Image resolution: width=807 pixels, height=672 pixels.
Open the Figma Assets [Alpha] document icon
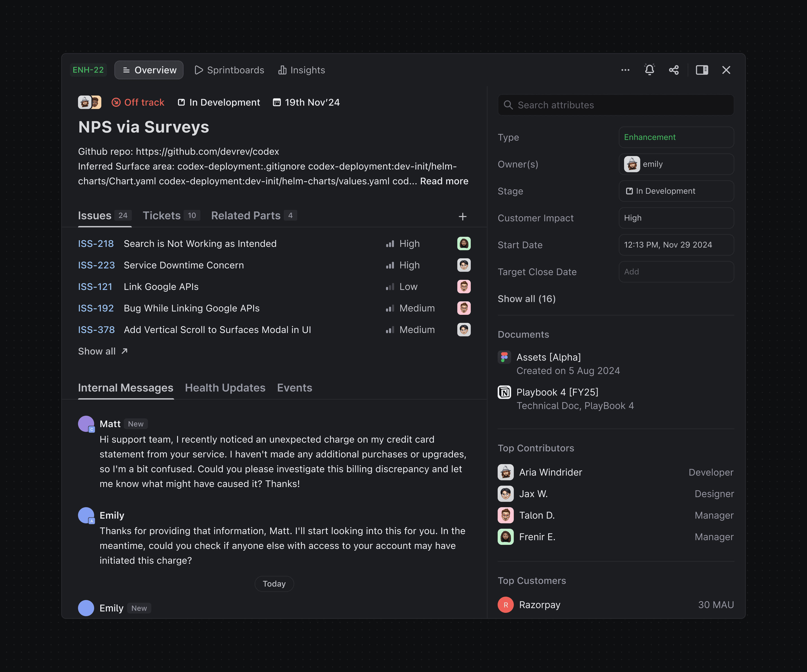click(x=504, y=357)
